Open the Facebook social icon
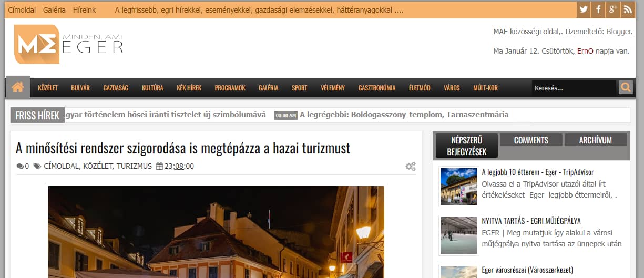 tap(598, 9)
